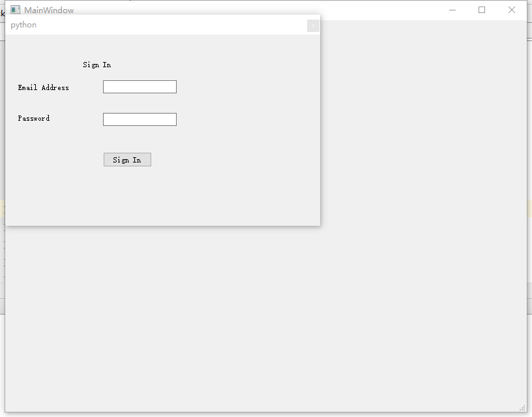This screenshot has height=417, width=532.
Task: Minimize the MainWindow window
Action: 452,10
